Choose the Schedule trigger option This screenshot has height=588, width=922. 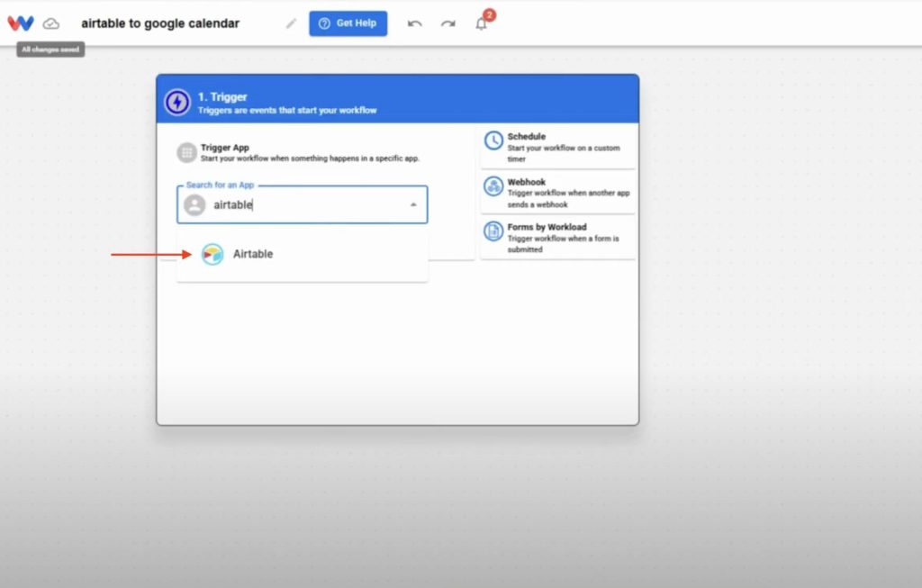[558, 147]
